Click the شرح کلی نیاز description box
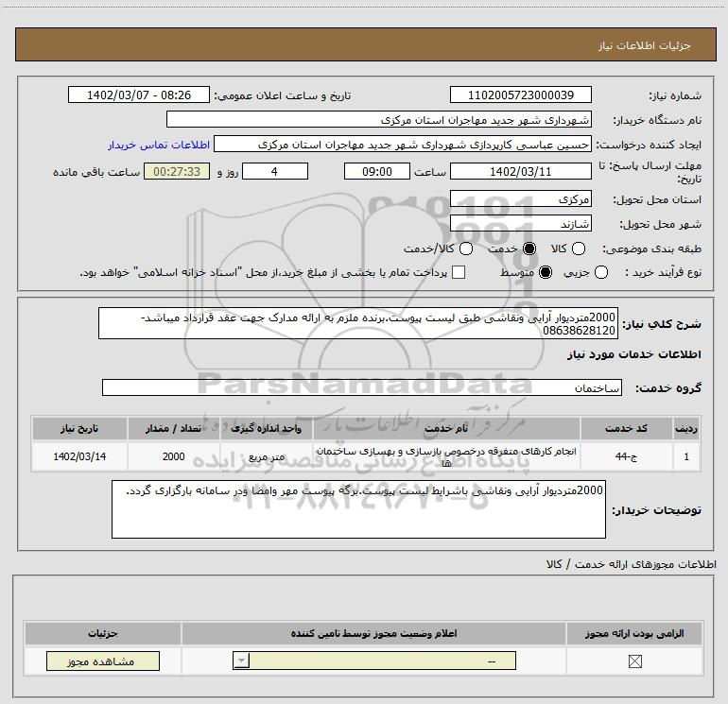The width and height of the screenshot is (728, 704). 358,323
